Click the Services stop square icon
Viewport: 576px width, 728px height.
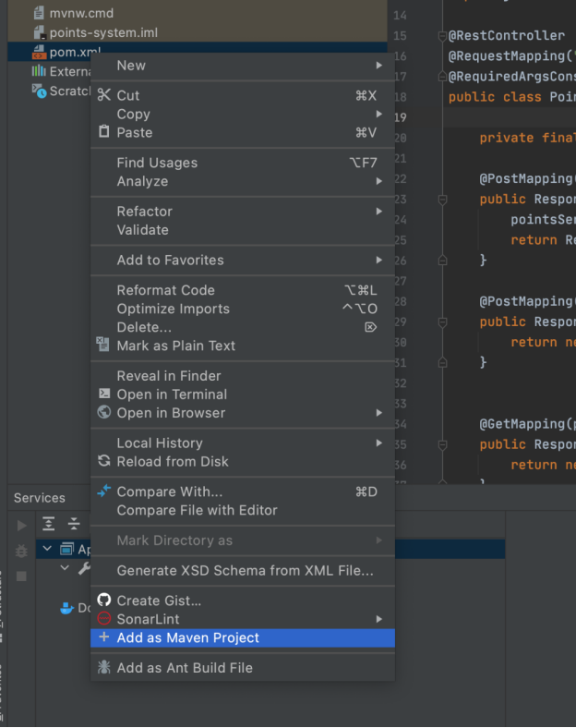click(21, 576)
